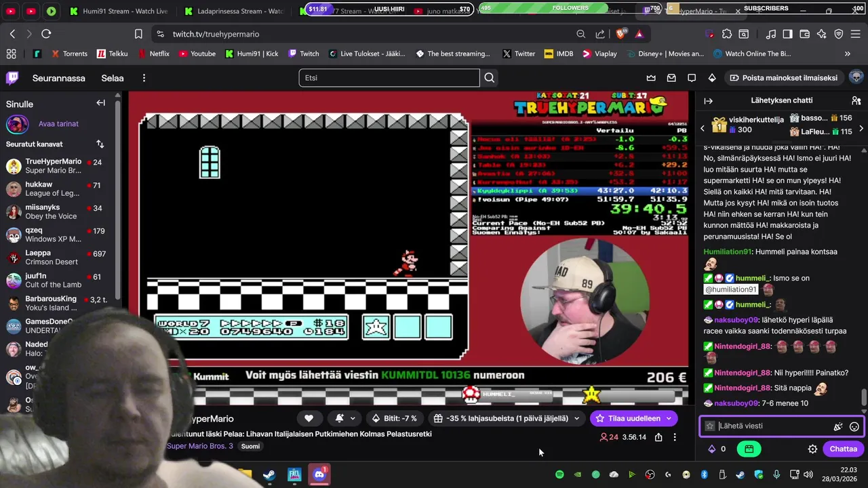Click Chattaa send button
Viewport: 868px width, 488px height.
coord(843,449)
